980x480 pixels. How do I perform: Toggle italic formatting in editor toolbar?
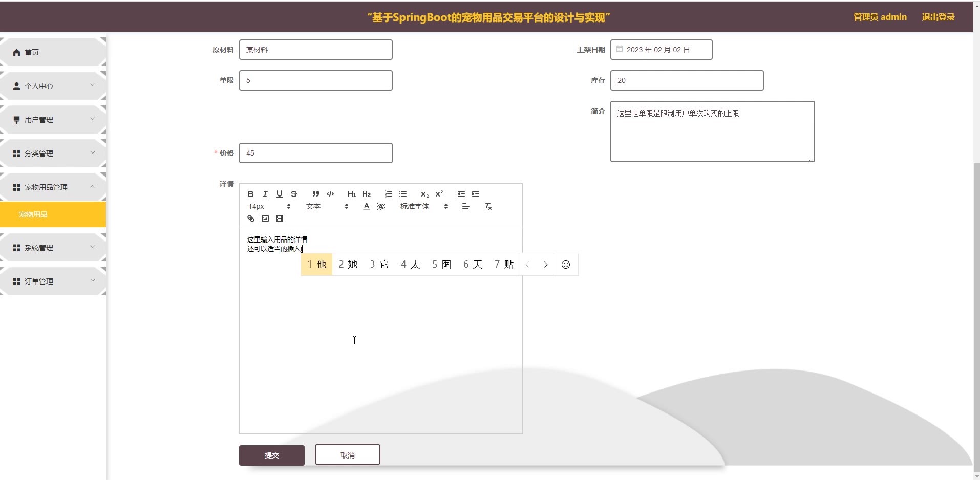265,194
